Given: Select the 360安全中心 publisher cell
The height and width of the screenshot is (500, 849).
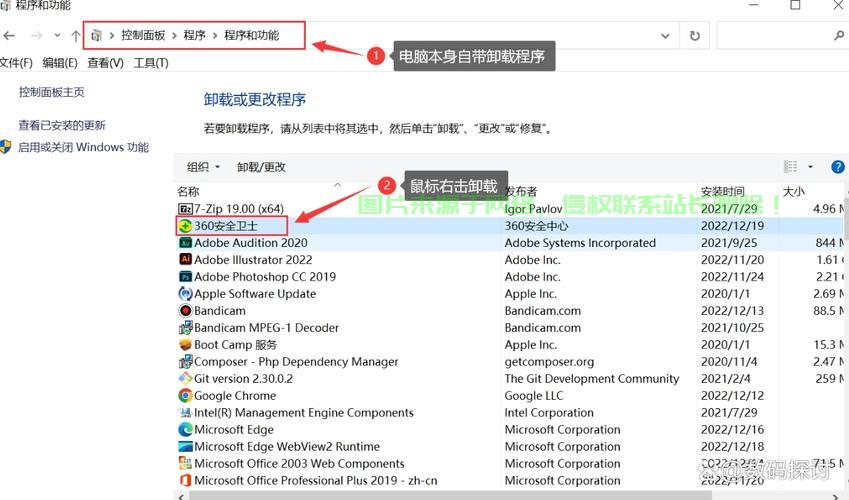Looking at the screenshot, I should pos(536,226).
